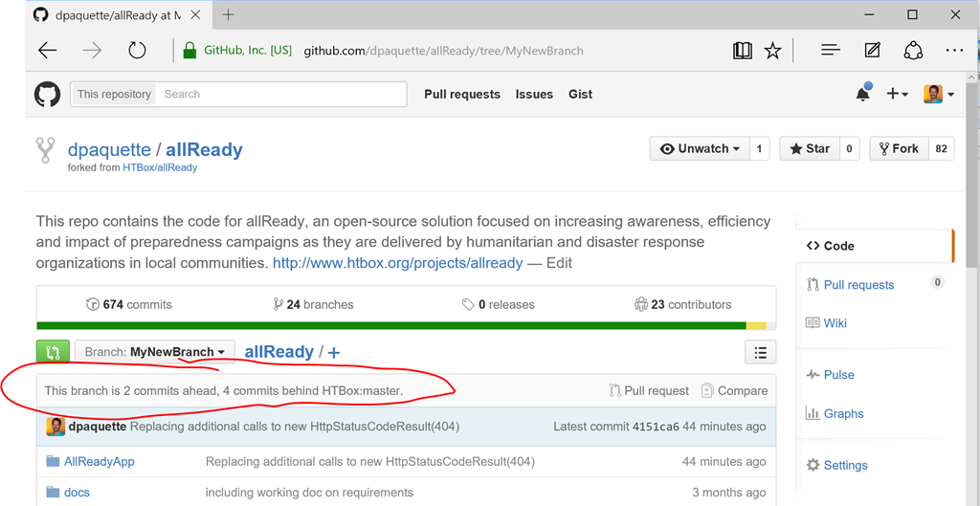The image size is (980, 506).
Task: Open Edge Hub menu icon
Action: click(x=831, y=51)
